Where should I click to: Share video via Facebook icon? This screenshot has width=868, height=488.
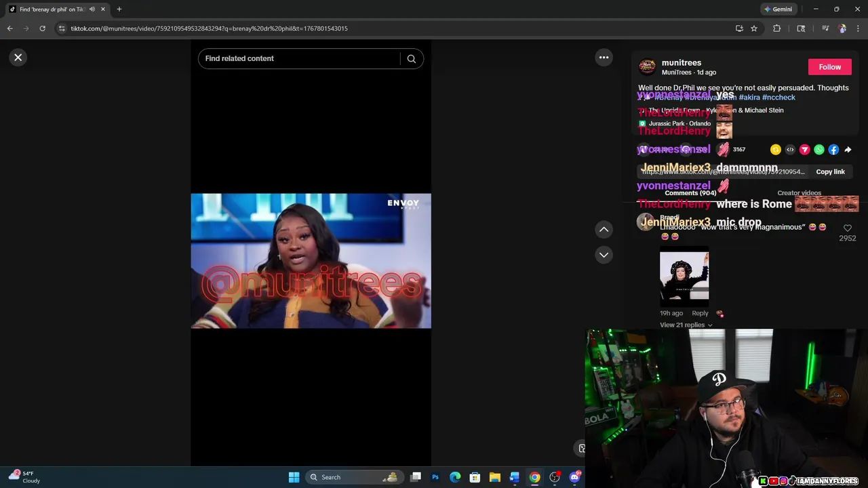tap(833, 150)
